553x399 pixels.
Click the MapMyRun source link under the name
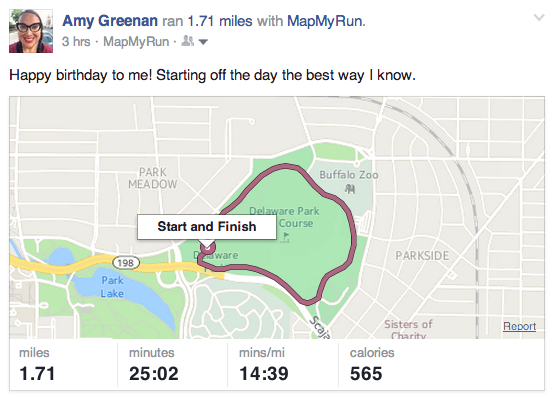coord(136,42)
